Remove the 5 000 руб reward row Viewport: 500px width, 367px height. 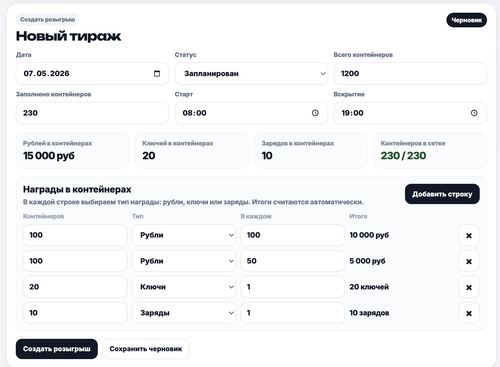(469, 261)
